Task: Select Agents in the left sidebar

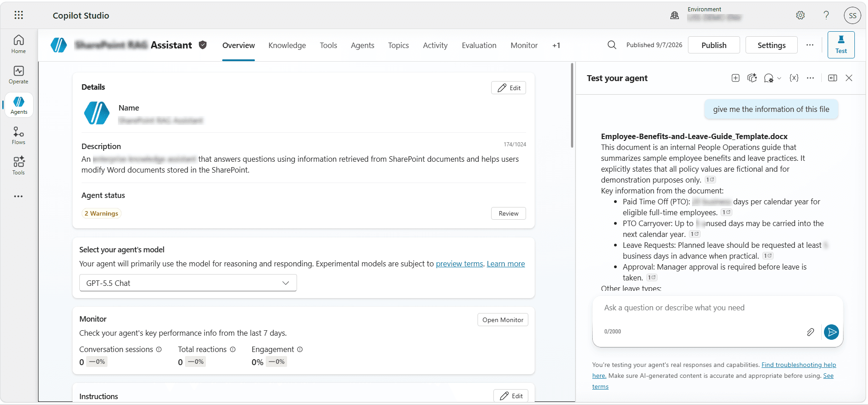Action: 19,105
